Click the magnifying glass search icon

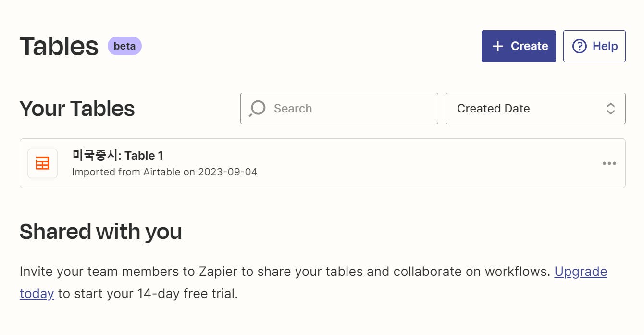[x=257, y=109]
